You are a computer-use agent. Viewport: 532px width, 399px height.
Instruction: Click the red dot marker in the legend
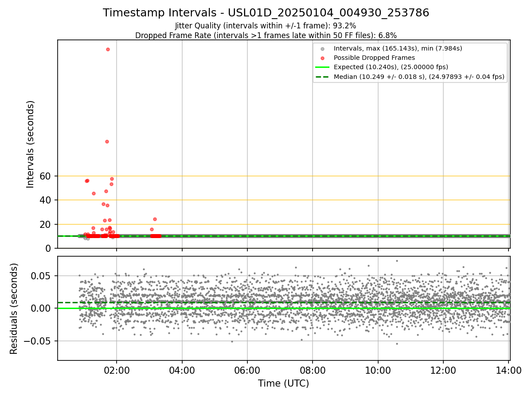click(x=322, y=58)
